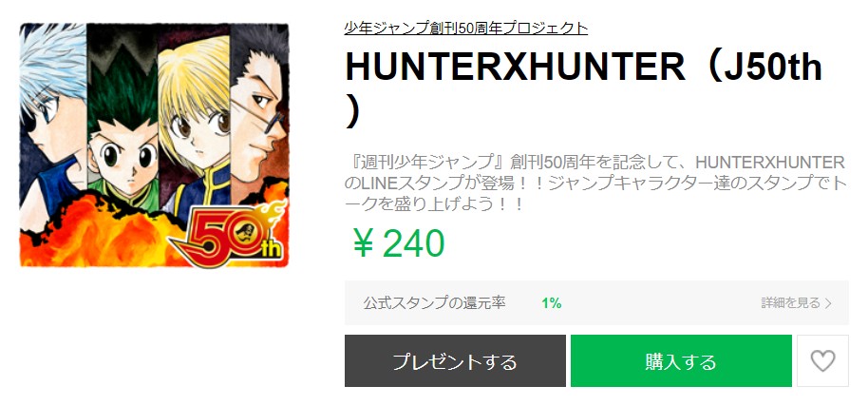
Task: Select the character wearing glasses in the thumbnail
Action: 258,111
